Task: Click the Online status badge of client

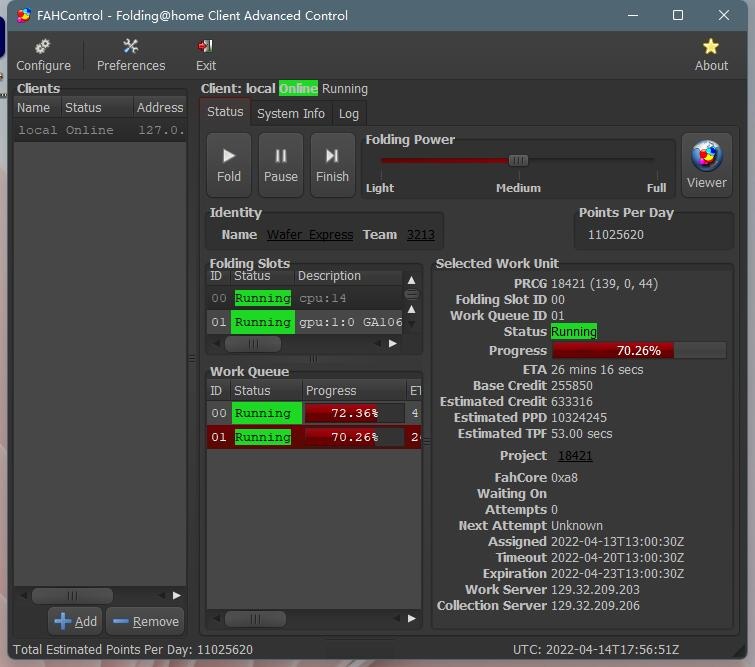Action: click(298, 89)
